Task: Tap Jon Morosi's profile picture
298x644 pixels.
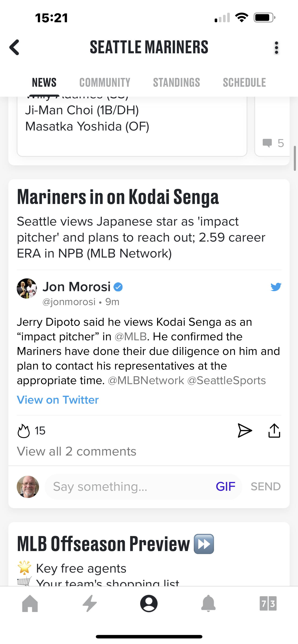Action: tap(27, 288)
